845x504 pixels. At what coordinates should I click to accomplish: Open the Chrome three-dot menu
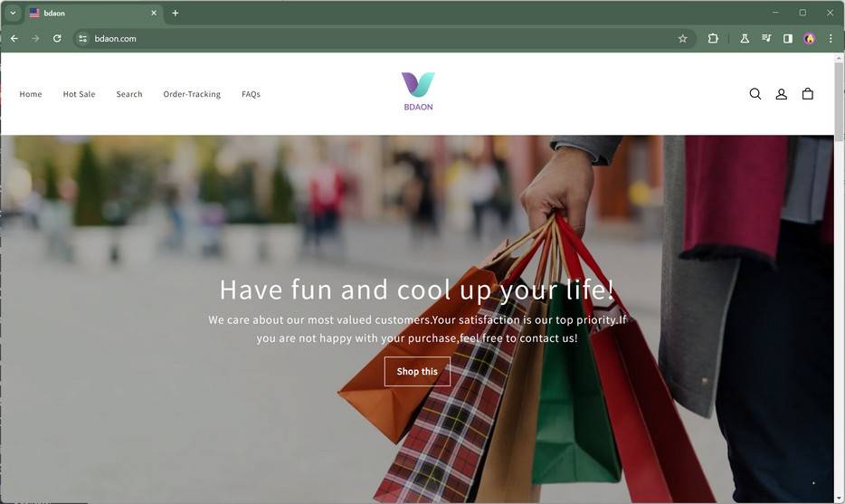(831, 38)
